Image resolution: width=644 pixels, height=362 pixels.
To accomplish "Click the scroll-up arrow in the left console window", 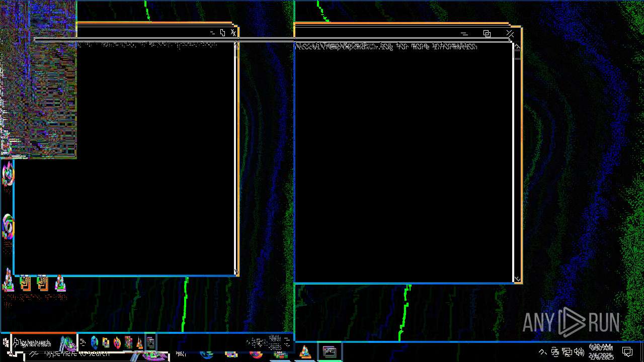I will tap(236, 46).
